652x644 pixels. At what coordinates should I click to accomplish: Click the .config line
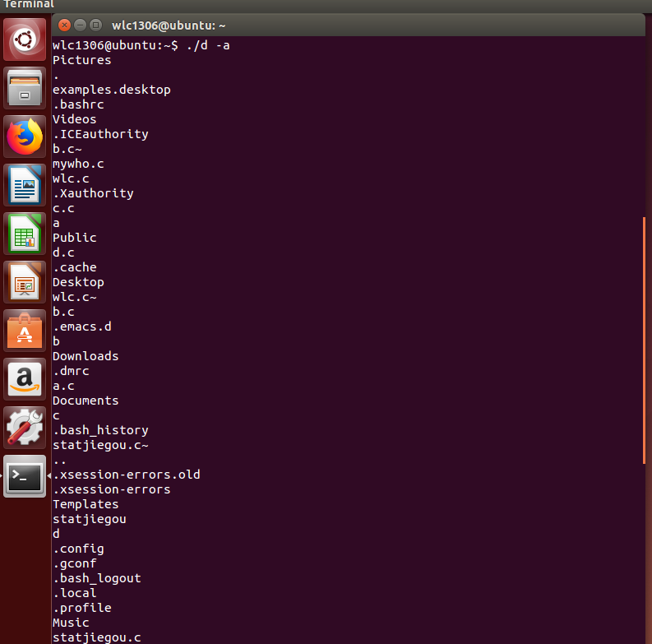pos(78,549)
